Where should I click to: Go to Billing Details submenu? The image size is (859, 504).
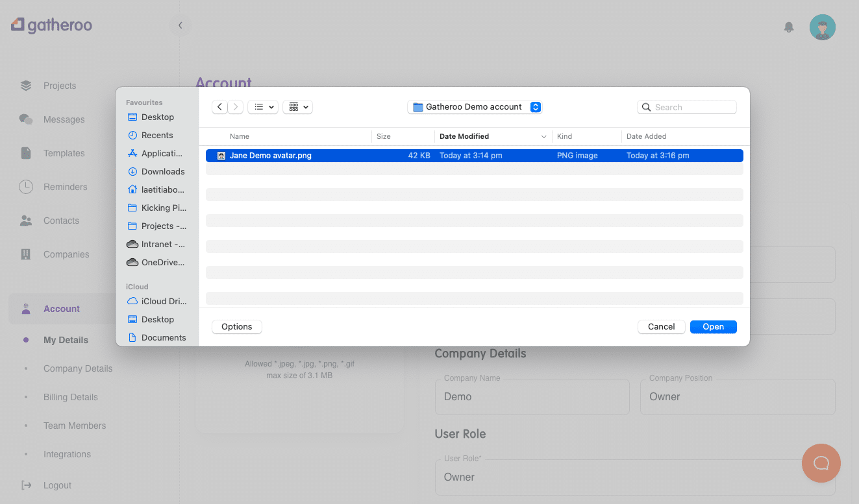pyautogui.click(x=71, y=397)
